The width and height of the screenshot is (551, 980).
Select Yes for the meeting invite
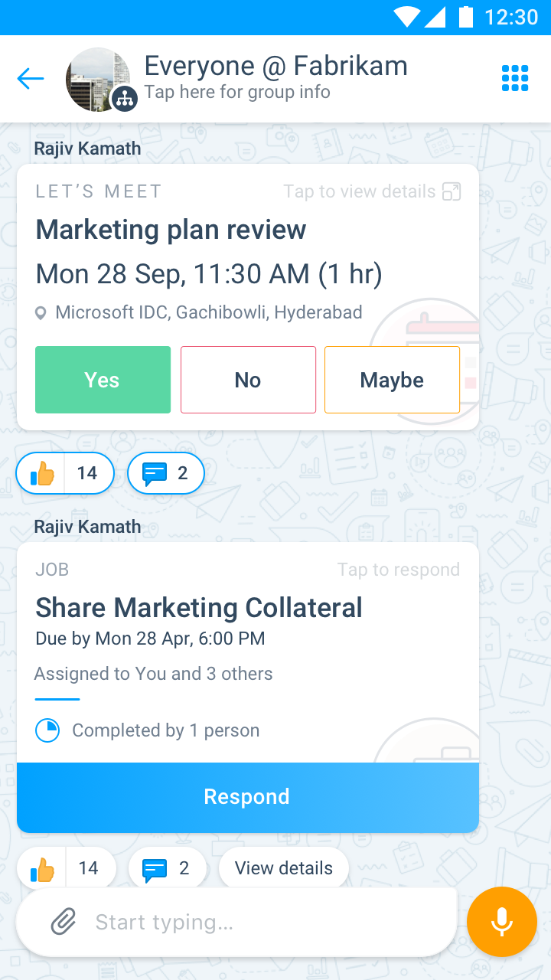103,380
